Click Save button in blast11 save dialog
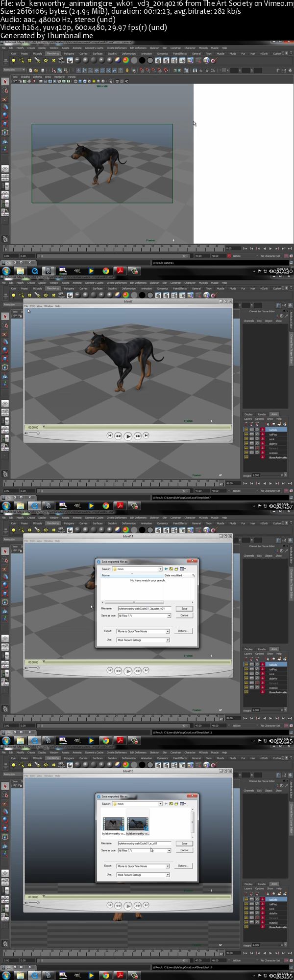 click(x=184, y=609)
